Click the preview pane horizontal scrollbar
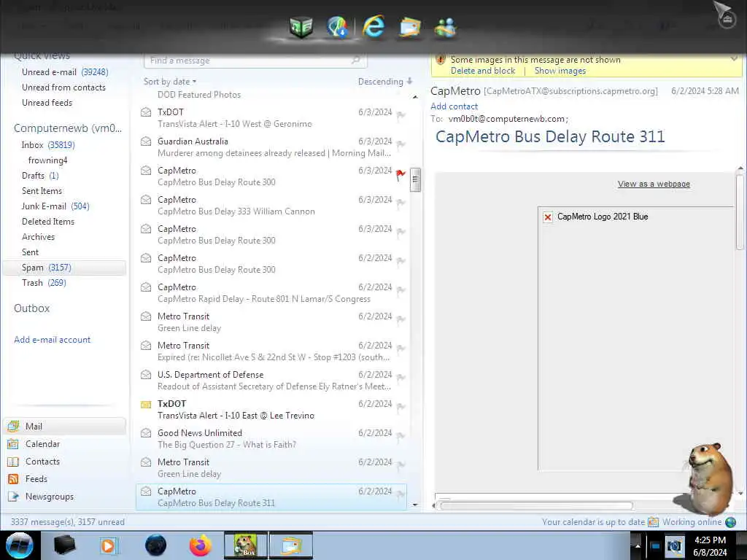Screen dimensions: 747x560 click(x=536, y=506)
